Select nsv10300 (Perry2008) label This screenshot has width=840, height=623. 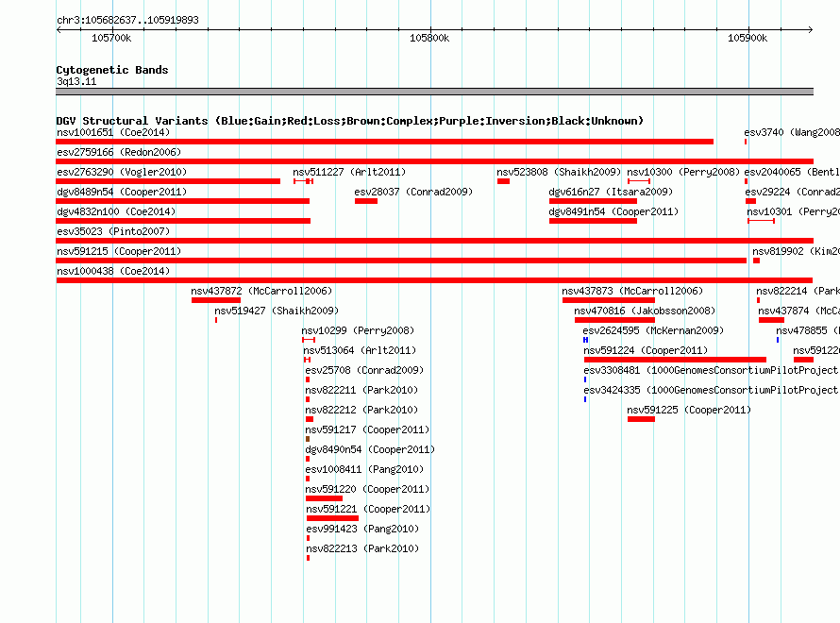(683, 172)
